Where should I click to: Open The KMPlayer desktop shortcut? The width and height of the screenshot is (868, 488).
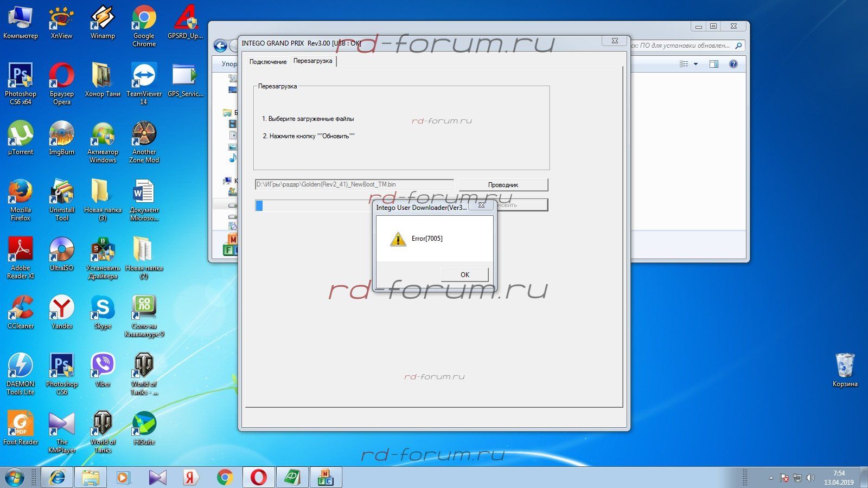pyautogui.click(x=61, y=432)
